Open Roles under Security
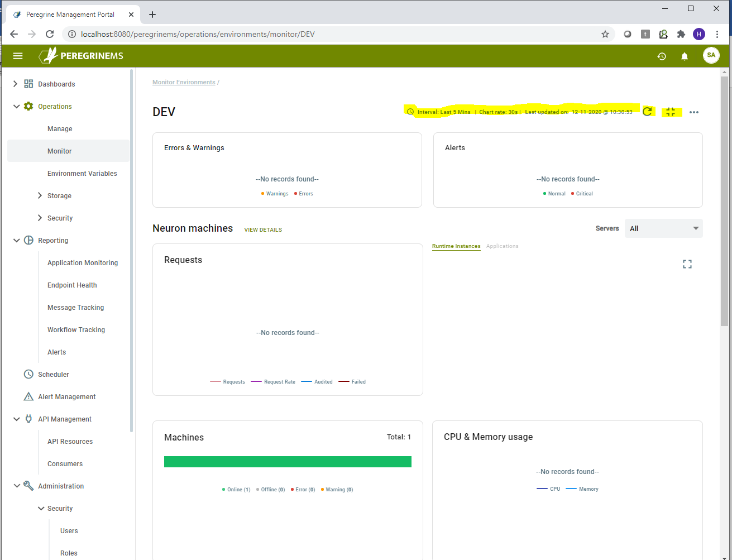The width and height of the screenshot is (732, 560). click(69, 553)
